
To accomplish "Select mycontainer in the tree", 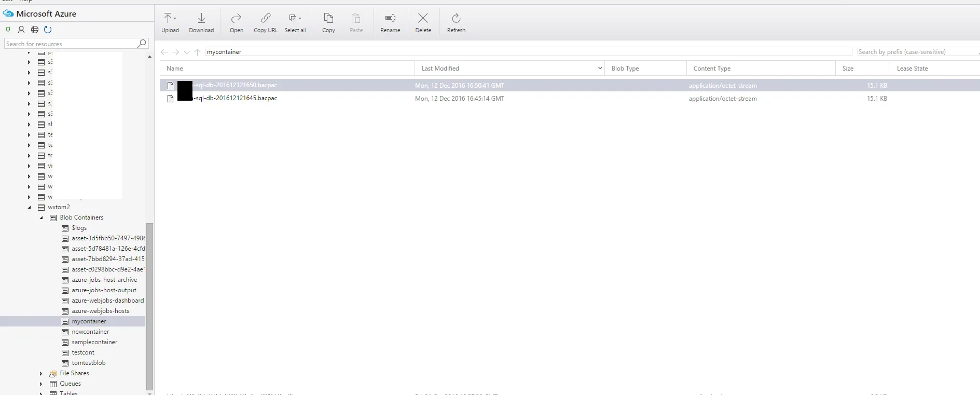I will tap(89, 321).
